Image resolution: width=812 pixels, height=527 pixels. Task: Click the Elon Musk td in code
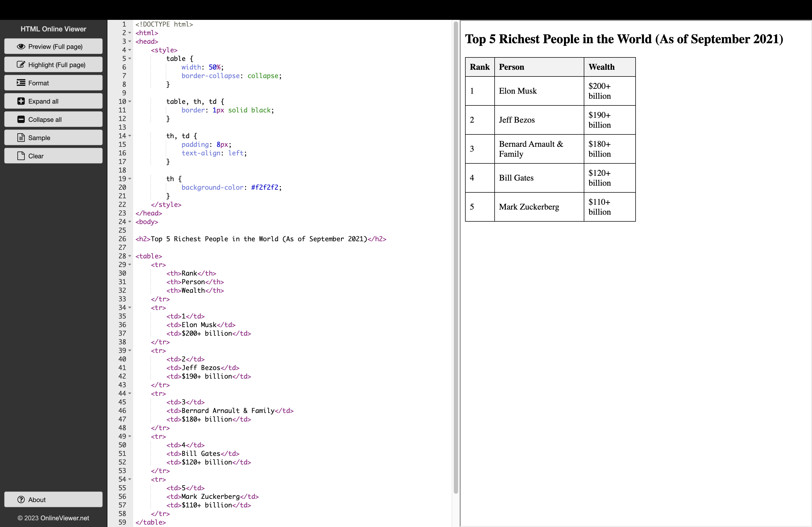201,325
